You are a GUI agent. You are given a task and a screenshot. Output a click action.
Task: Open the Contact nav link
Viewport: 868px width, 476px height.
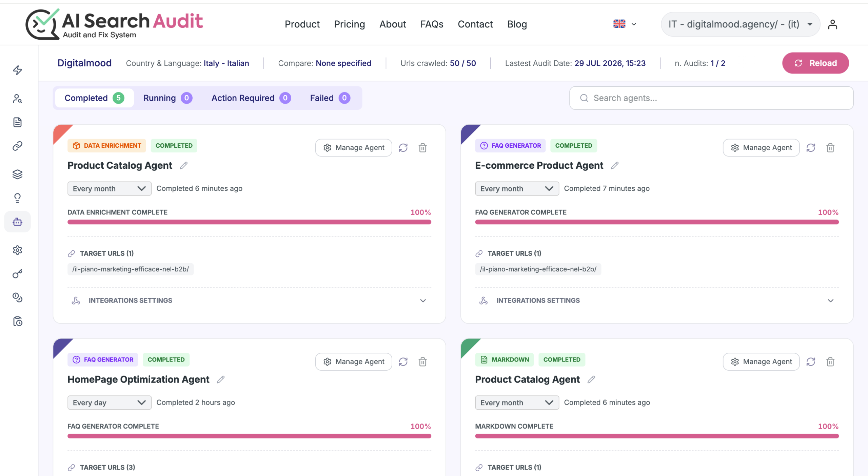click(x=475, y=24)
